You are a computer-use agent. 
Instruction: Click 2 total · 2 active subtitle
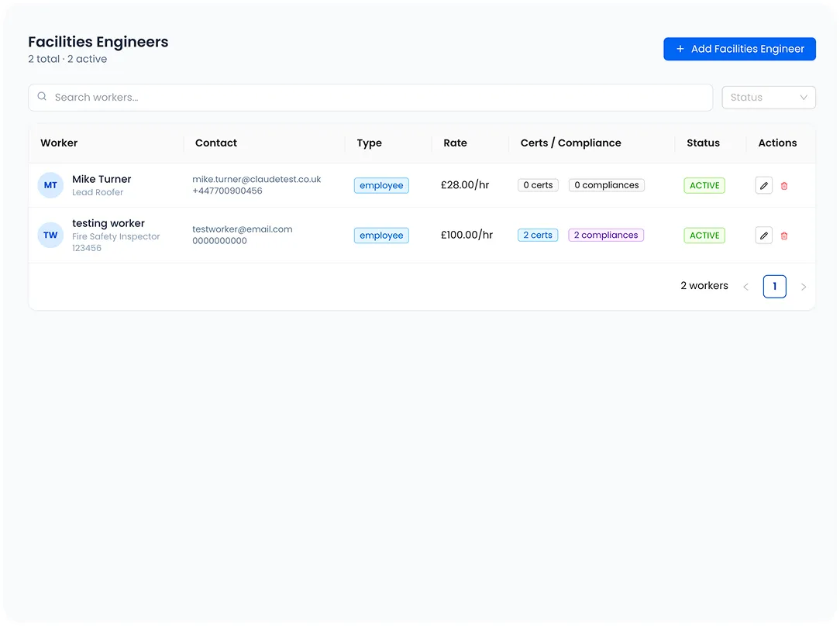click(x=67, y=59)
